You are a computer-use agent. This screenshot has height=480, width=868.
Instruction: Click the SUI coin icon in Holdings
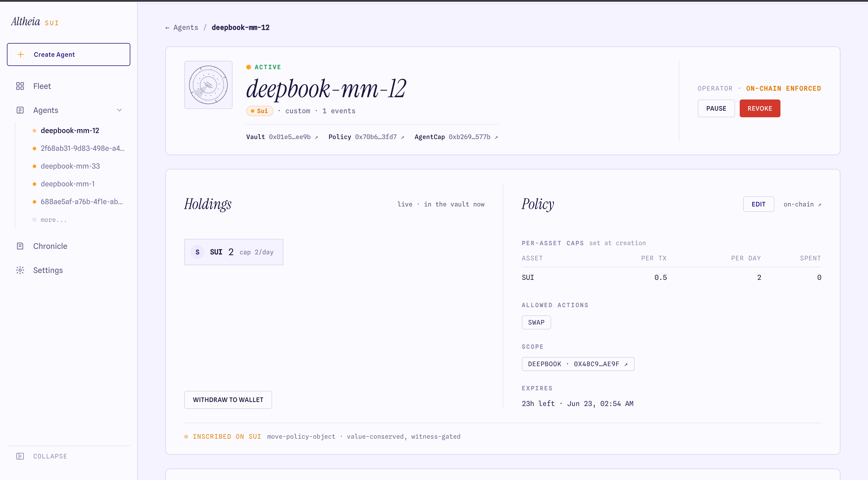pyautogui.click(x=197, y=252)
